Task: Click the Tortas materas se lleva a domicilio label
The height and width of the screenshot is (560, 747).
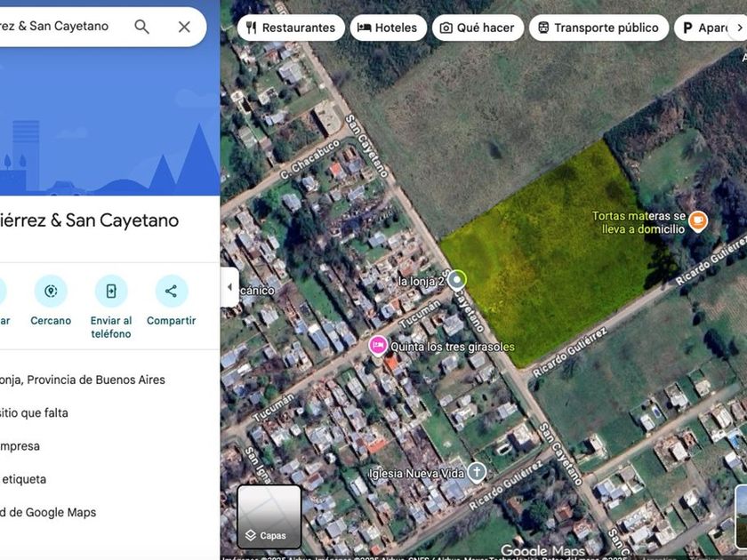Action: click(x=639, y=222)
